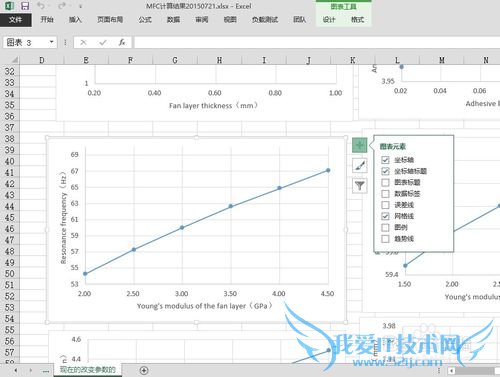
Task: Switch to the 开始 (Home) ribbon tab
Action: [x=47, y=20]
